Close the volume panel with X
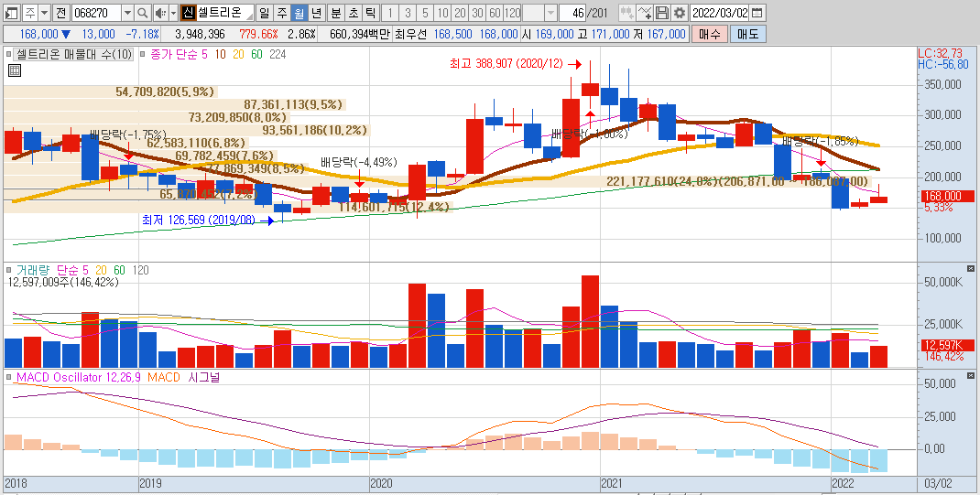This screenshot has height=495, width=980. pos(971,268)
